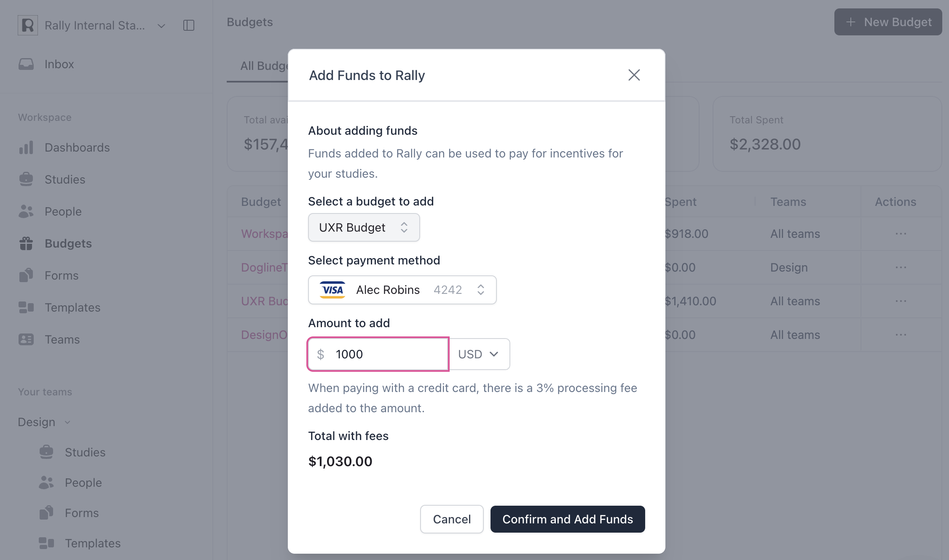Open the UXR Budget selector dropdown
Image resolution: width=949 pixels, height=560 pixels.
[x=364, y=227]
